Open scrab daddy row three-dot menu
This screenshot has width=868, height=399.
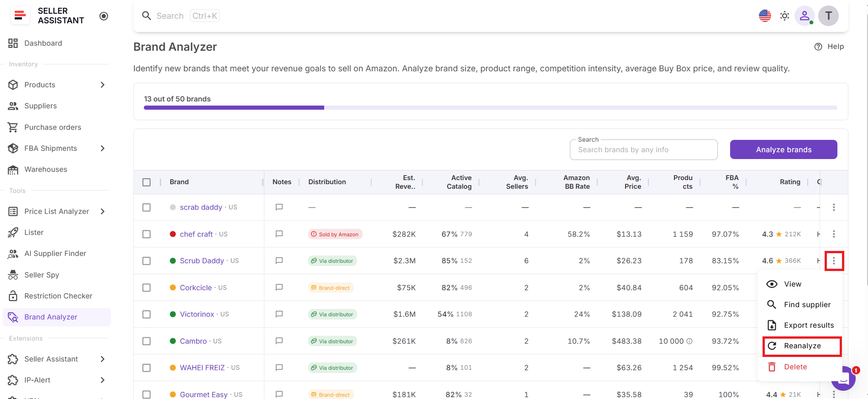point(834,207)
